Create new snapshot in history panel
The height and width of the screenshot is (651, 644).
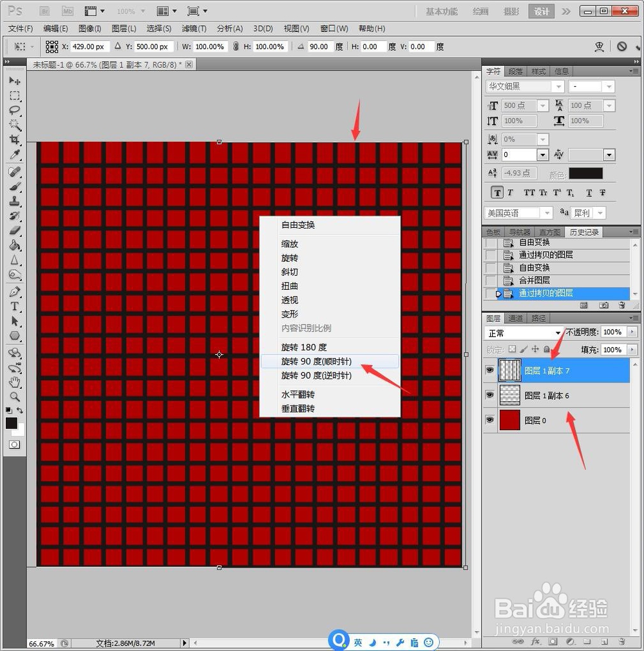(x=603, y=305)
